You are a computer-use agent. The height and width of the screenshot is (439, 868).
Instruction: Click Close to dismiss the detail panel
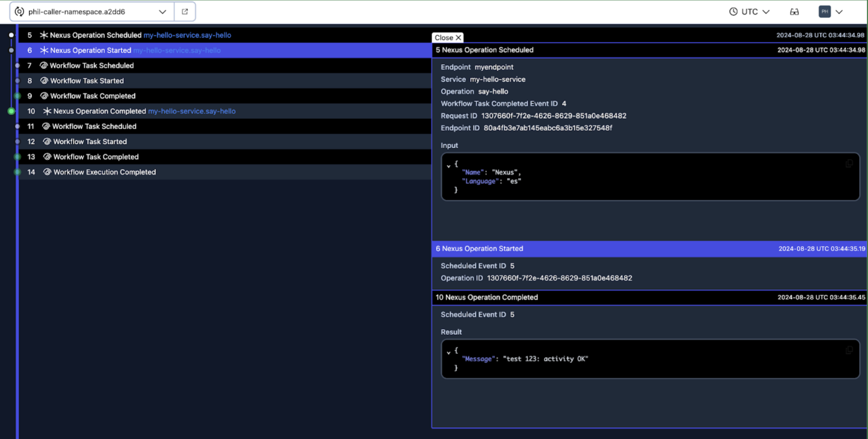[x=447, y=37]
